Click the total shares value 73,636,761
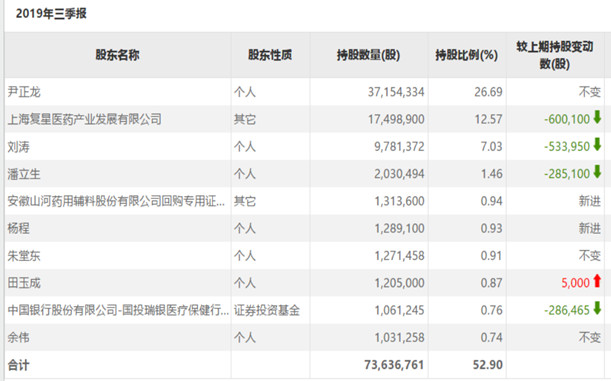Viewport: 611px width, 381px height. (x=394, y=365)
